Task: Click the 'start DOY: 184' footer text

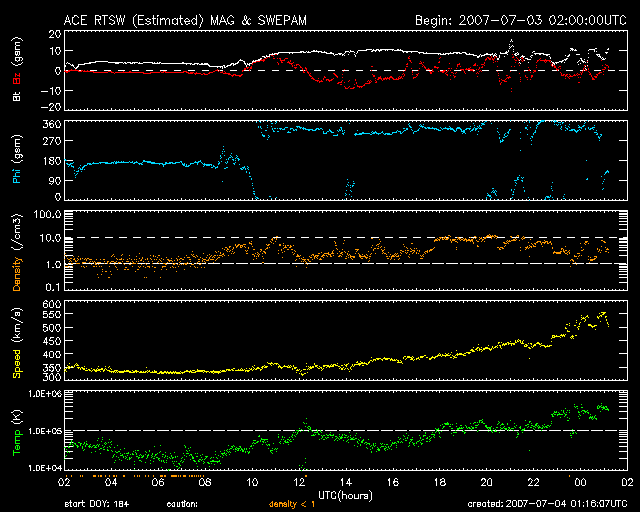Action: (x=96, y=504)
